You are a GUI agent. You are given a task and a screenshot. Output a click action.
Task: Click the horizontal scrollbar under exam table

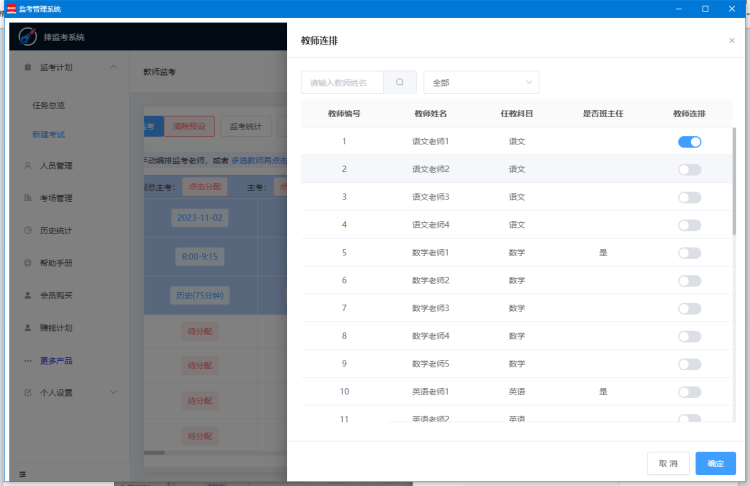click(x=154, y=453)
